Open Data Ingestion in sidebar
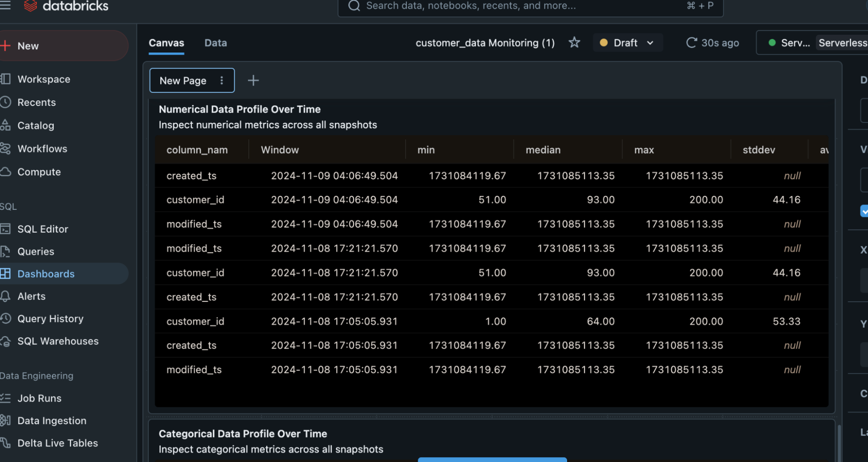868x462 pixels. point(52,421)
